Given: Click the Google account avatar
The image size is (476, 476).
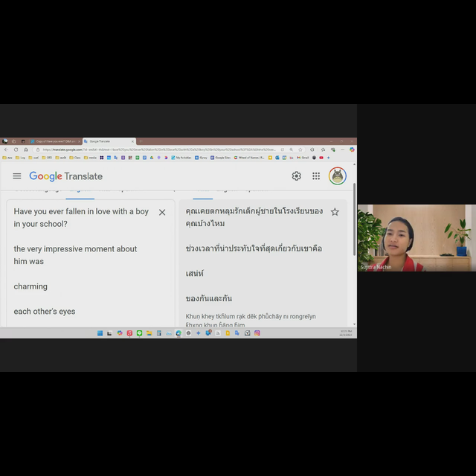Looking at the screenshot, I should point(338,176).
